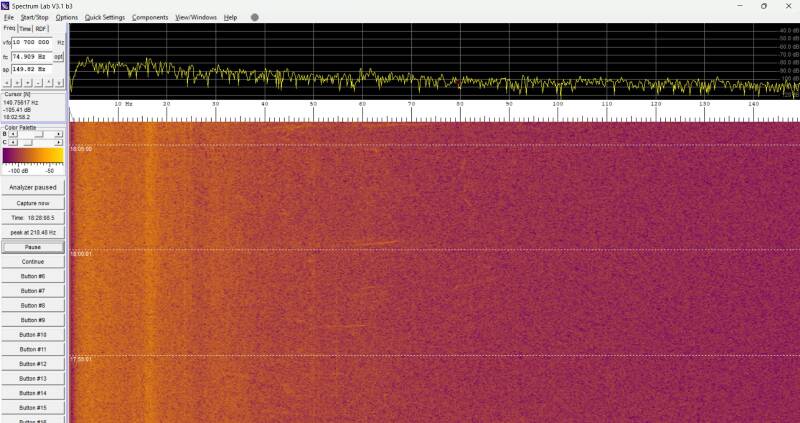
Task: Click the contrast C slider thumb
Action: pos(28,142)
